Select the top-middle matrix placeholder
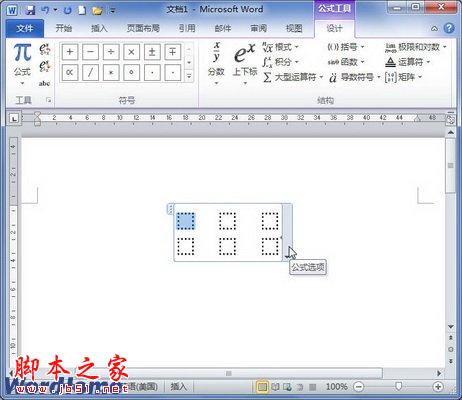The height and width of the screenshot is (400, 462). (x=228, y=221)
